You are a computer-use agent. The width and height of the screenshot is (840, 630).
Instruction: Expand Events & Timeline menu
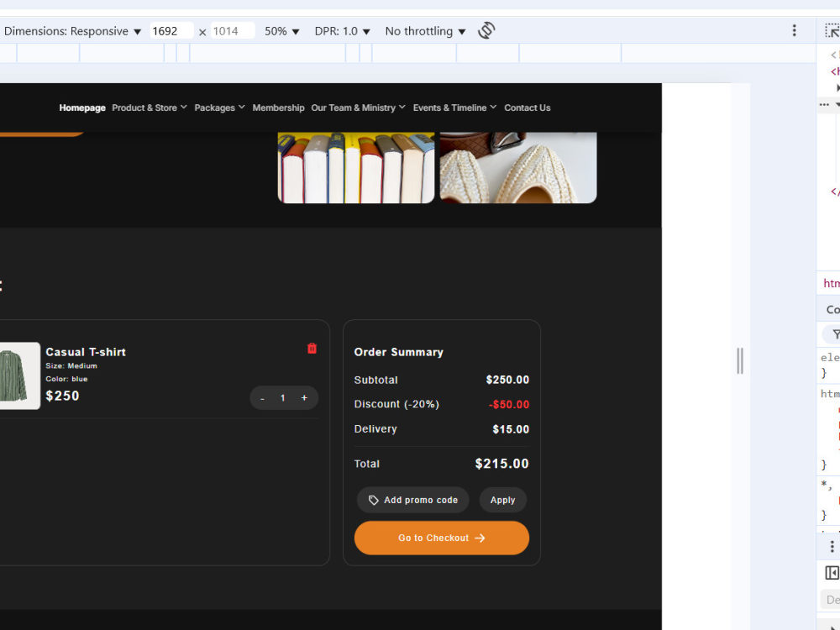(x=454, y=108)
